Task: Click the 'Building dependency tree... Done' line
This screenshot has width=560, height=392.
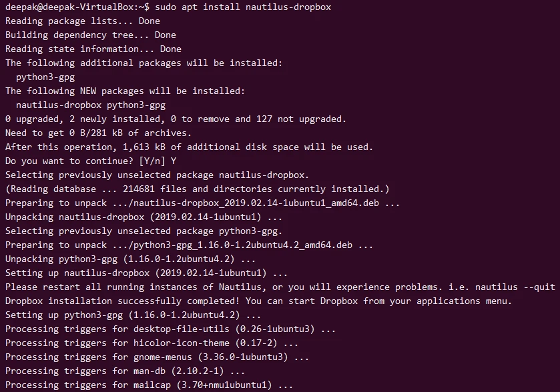Action: pos(91,35)
